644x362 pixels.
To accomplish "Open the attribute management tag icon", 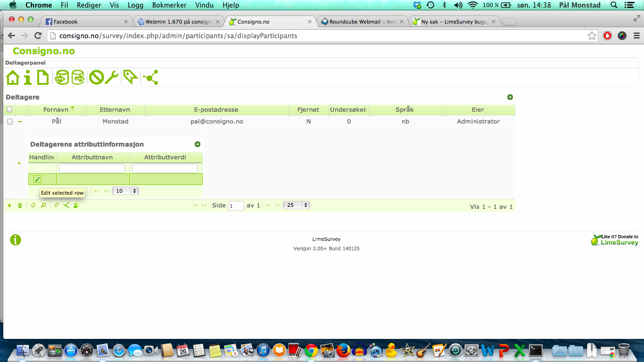I will [130, 77].
